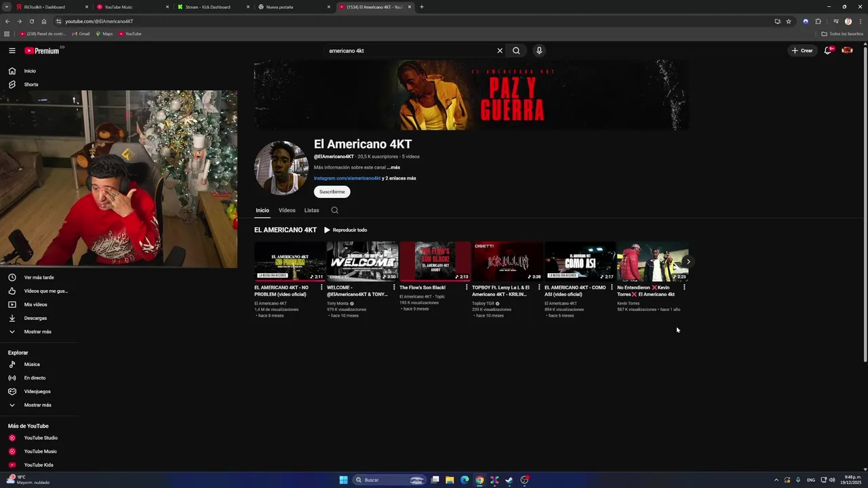Go back with the browser back arrow

click(7, 21)
